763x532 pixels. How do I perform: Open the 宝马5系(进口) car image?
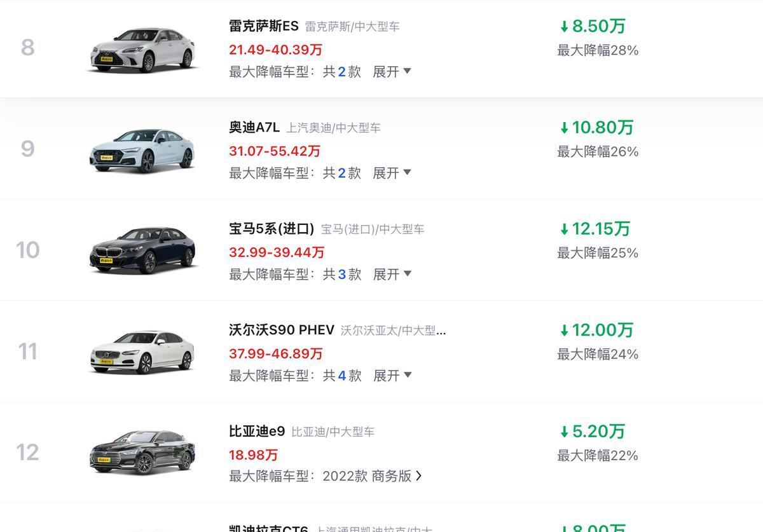[x=142, y=250]
